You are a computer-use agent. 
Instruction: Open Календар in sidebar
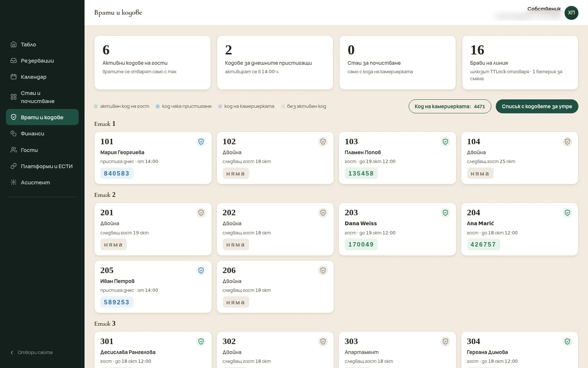click(42, 77)
